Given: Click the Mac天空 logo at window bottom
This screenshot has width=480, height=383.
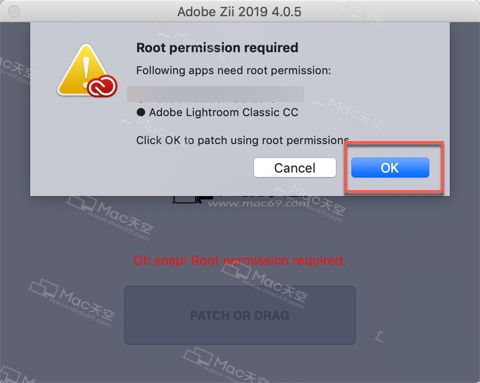Looking at the screenshot, I should pyautogui.click(x=227, y=366).
